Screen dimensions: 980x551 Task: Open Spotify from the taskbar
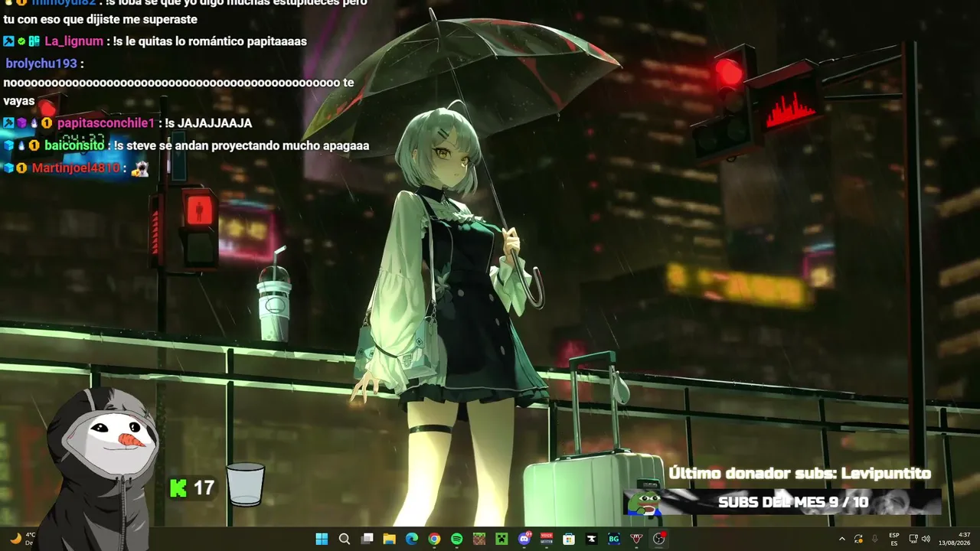[456, 539]
